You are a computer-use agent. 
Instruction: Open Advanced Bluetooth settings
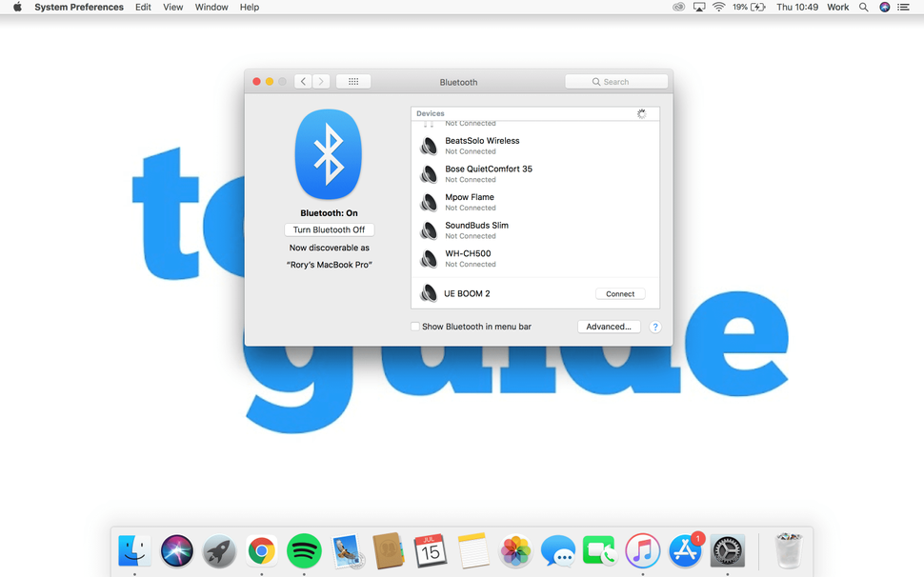pos(609,326)
